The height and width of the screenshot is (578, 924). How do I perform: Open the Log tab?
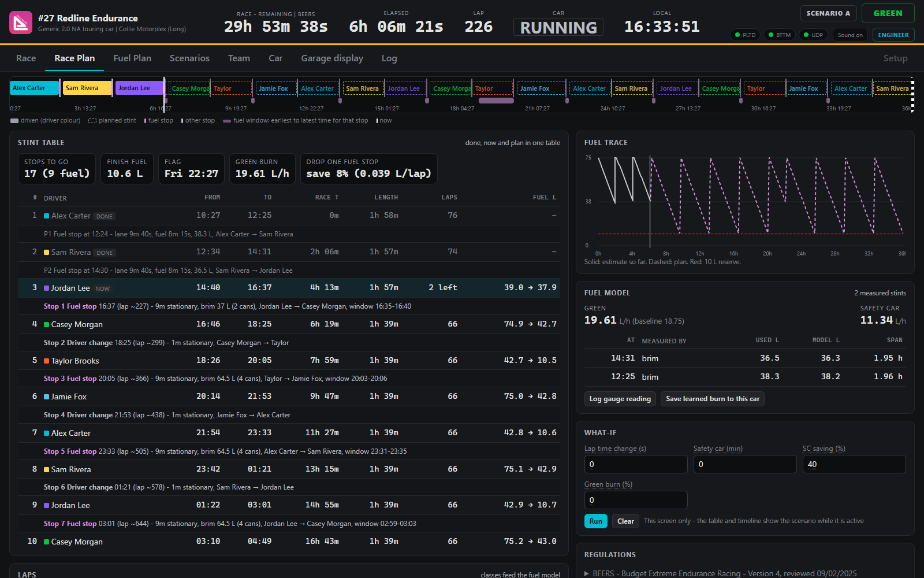point(389,58)
